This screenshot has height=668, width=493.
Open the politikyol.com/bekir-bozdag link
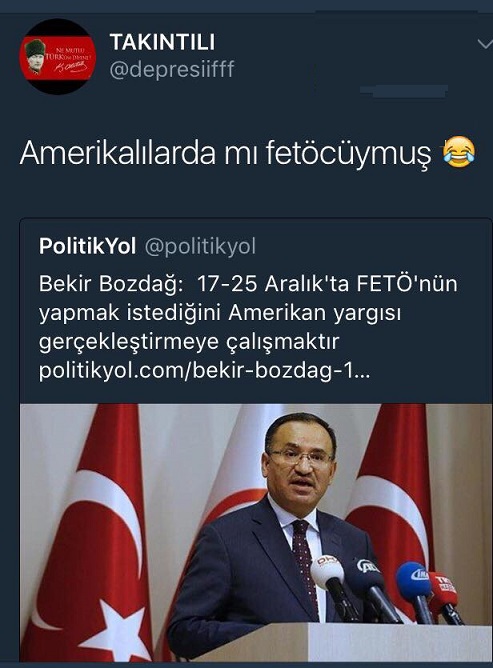point(205,371)
